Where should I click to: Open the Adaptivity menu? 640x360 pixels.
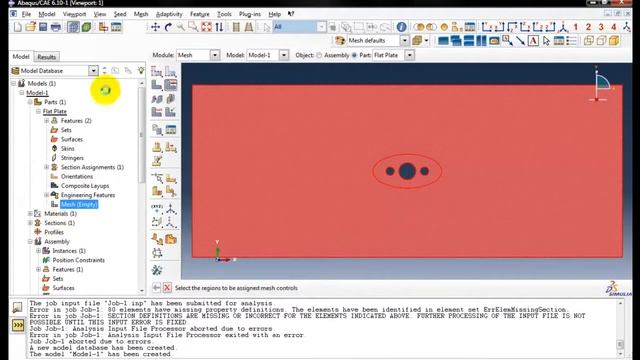[169, 14]
